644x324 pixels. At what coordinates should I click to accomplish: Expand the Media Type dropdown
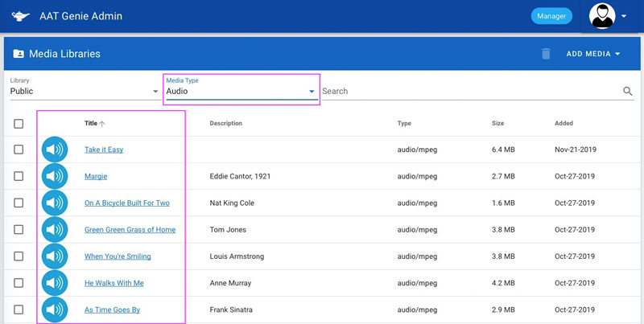pos(240,92)
